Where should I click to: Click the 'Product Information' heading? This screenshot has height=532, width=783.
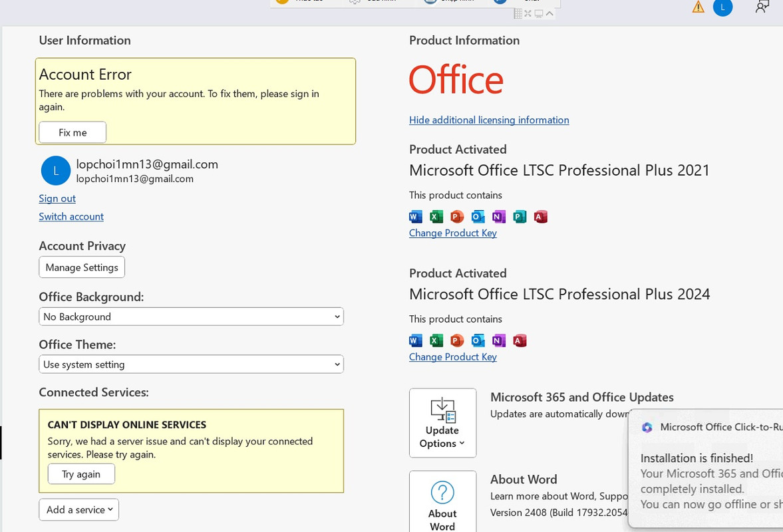pyautogui.click(x=464, y=41)
